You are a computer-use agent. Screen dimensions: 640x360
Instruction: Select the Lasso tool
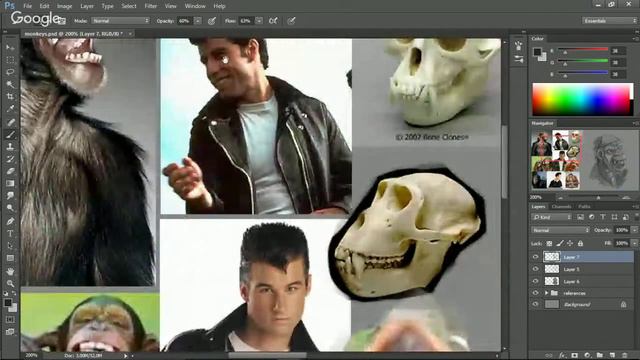(x=10, y=72)
